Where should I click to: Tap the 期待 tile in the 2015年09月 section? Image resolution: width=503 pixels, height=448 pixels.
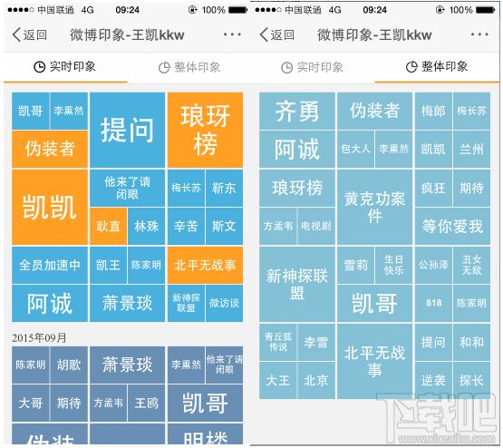[69, 403]
